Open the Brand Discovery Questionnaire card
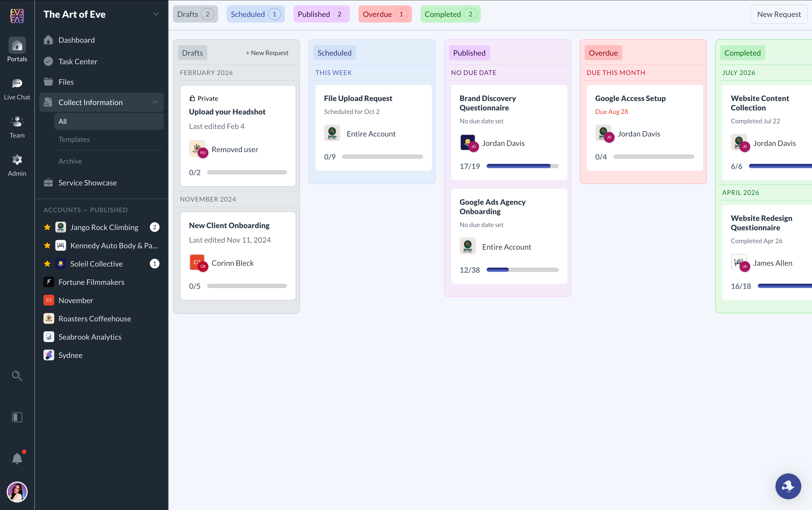This screenshot has width=812, height=510. (x=509, y=132)
